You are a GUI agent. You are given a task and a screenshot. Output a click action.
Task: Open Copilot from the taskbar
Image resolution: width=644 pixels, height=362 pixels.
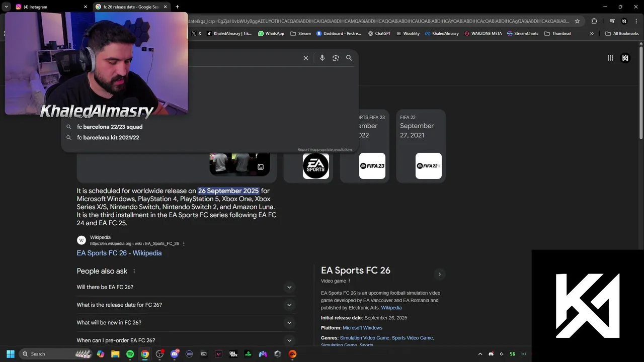(x=101, y=354)
